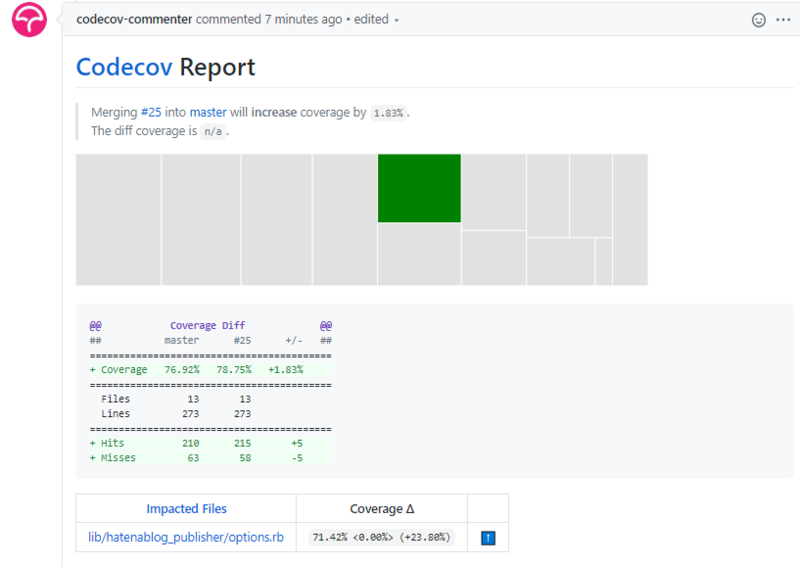Click the Codecov umbrella avatar

[29, 19]
